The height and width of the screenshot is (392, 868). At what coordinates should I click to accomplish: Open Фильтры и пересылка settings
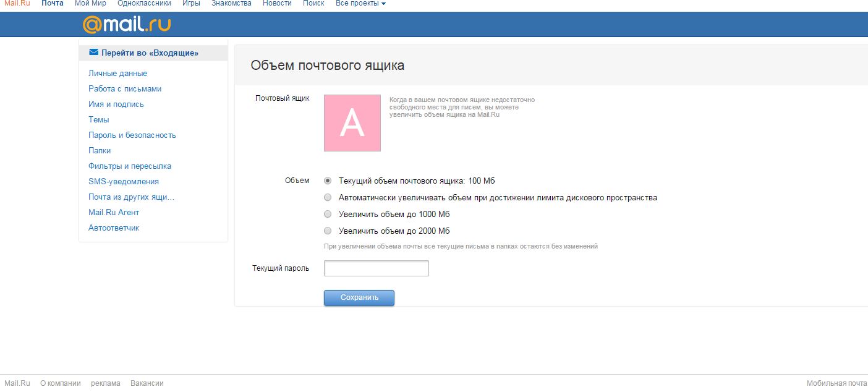130,166
